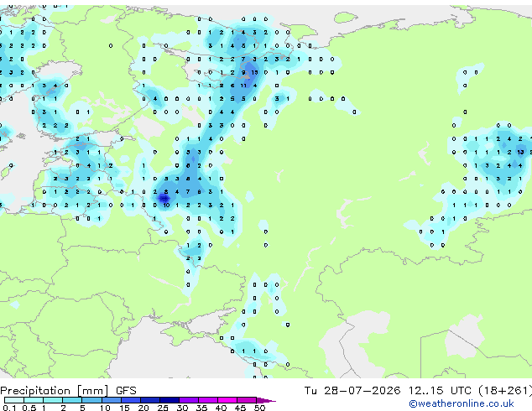The image size is (532, 411).
Task: Open the weatheronline.co.uk copyright link
Action: (462, 403)
